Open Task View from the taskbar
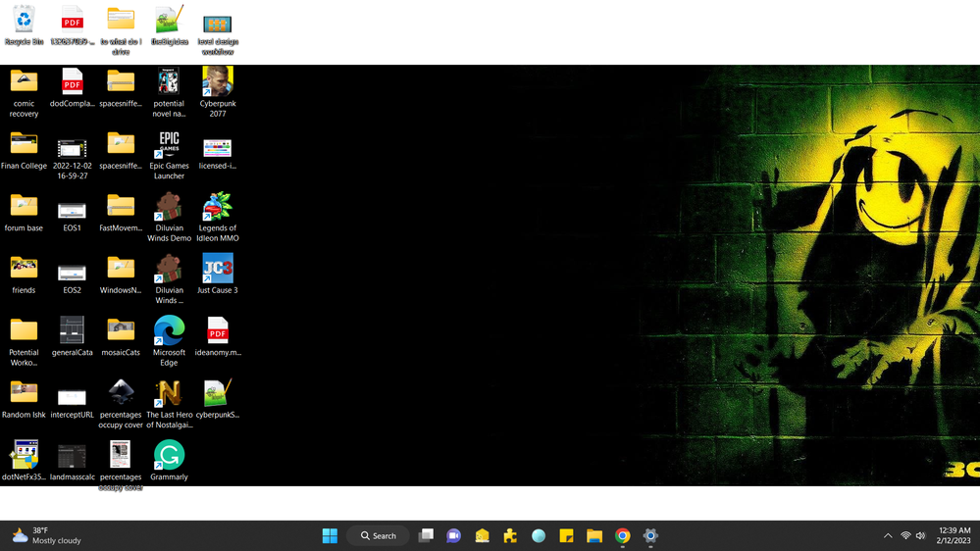 426,535
